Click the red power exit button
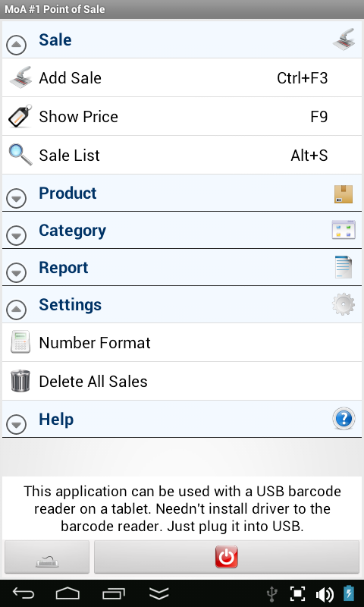Viewport: 364px width, 607px height. [227, 557]
